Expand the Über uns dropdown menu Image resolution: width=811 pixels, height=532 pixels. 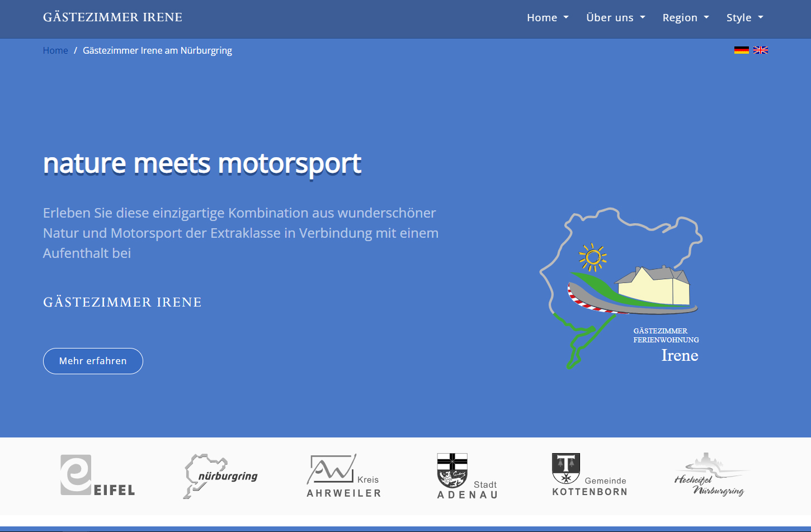pyautogui.click(x=615, y=18)
